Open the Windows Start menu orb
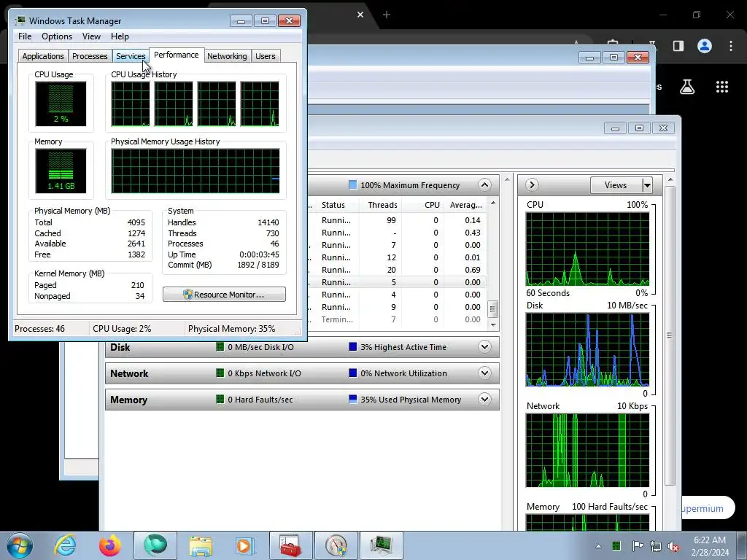This screenshot has height=560, width=747. click(19, 545)
